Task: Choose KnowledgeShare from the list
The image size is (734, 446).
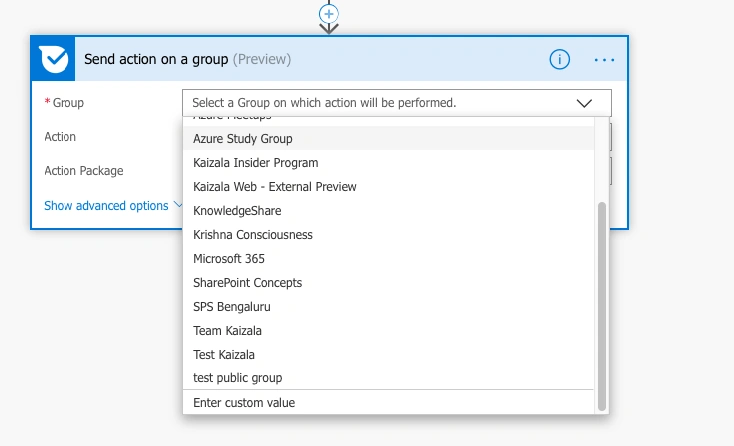Action: tap(389, 211)
